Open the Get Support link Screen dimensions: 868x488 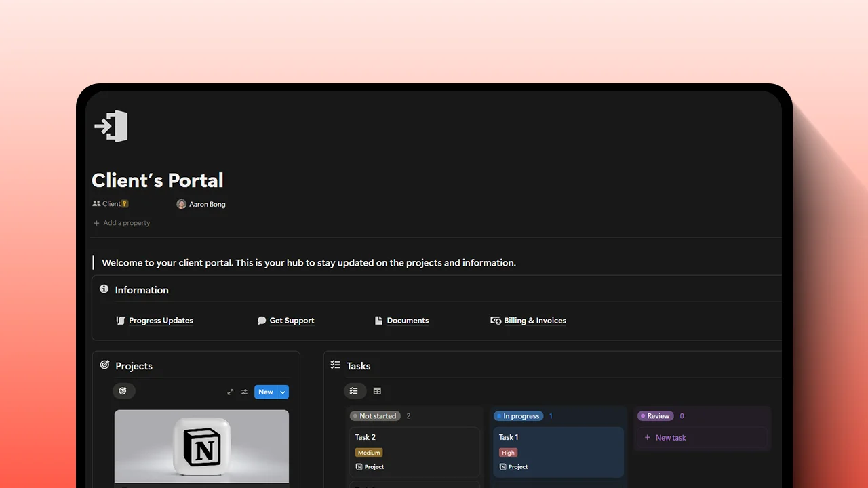click(292, 321)
